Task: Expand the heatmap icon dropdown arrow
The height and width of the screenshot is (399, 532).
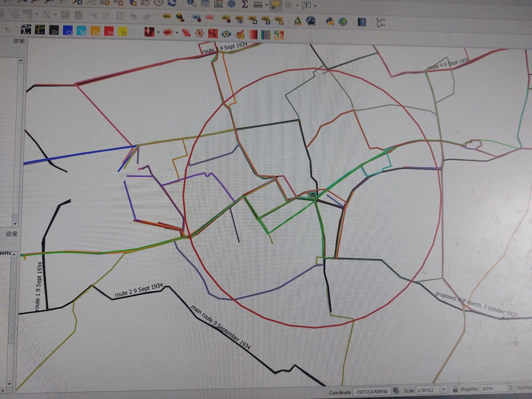Action: (159, 32)
